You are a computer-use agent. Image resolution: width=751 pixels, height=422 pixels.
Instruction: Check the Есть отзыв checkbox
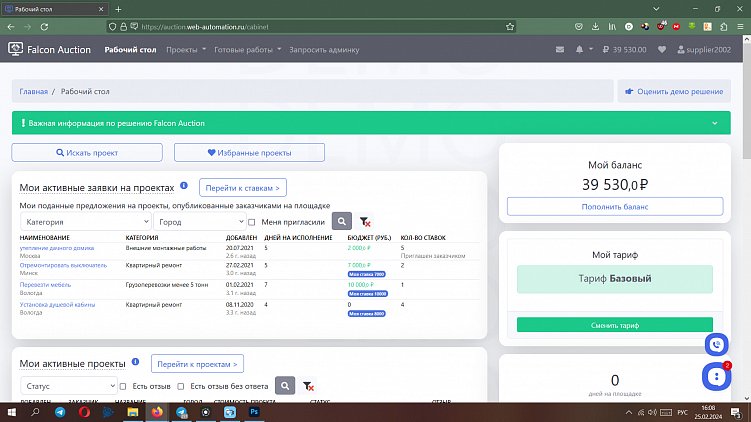tap(123, 386)
